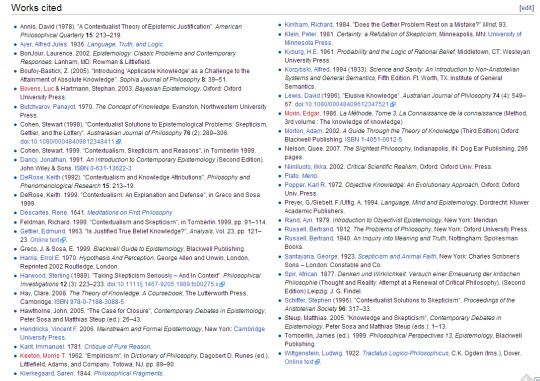Screen dimensions: 540x381
Task: Open the Popper, Karl R. link
Action: [305, 185]
